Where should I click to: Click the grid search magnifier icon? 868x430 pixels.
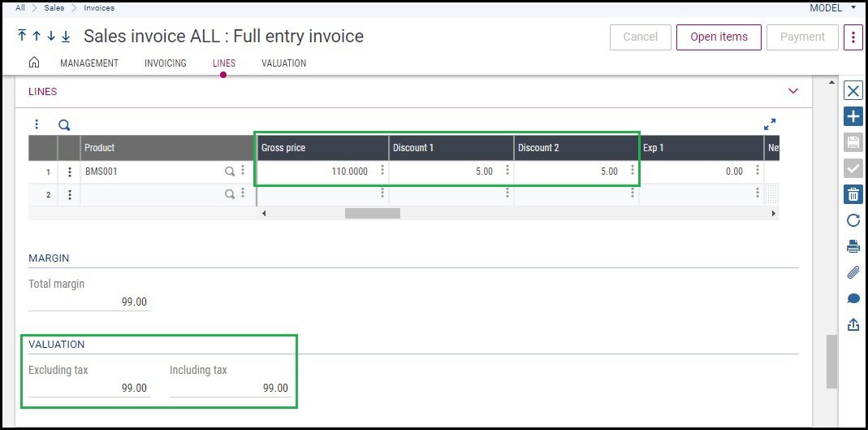[64, 125]
